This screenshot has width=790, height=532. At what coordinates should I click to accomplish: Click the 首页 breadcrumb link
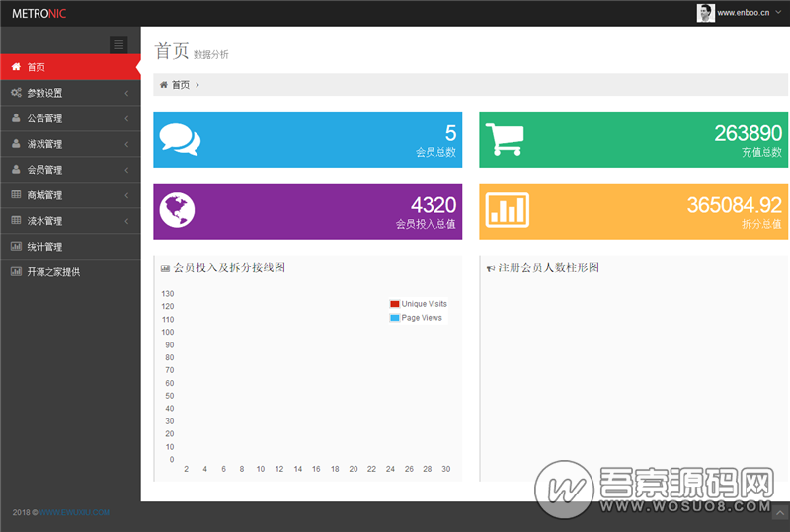181,85
